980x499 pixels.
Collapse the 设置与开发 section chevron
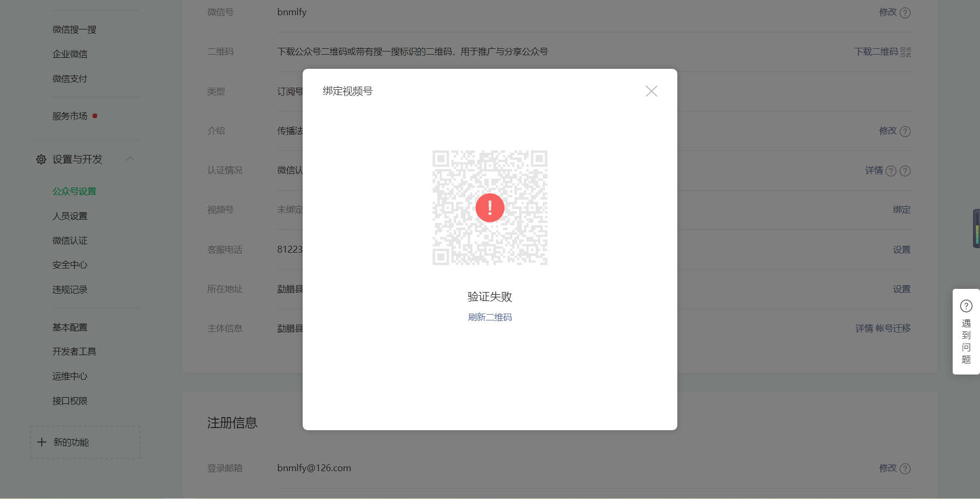pyautogui.click(x=130, y=159)
